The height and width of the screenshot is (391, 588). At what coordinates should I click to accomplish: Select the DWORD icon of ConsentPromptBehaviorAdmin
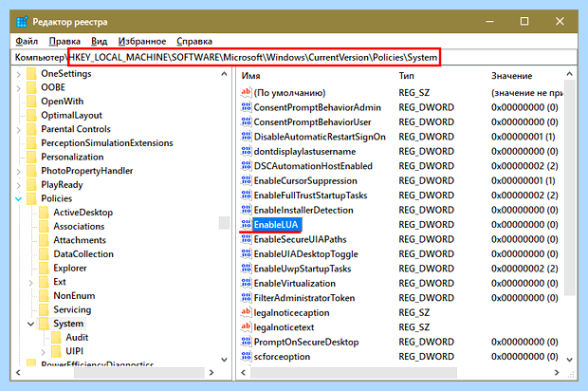coord(246,107)
